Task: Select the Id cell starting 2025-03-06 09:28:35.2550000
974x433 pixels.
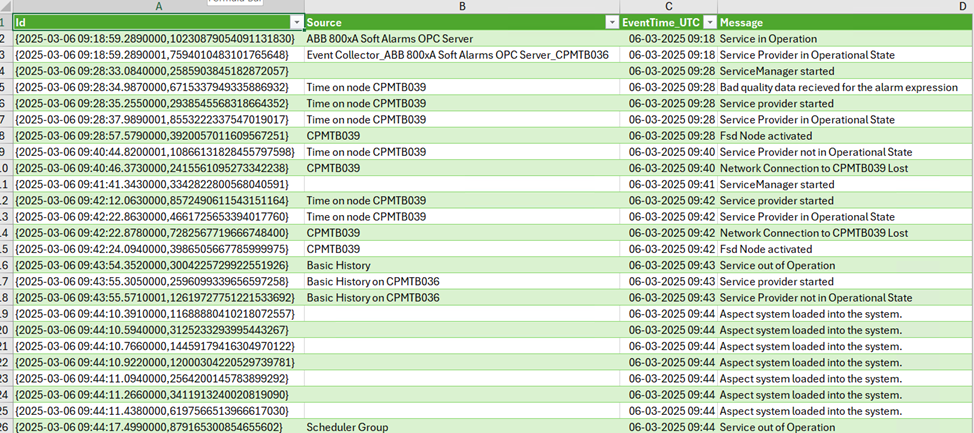Action: coord(159,103)
